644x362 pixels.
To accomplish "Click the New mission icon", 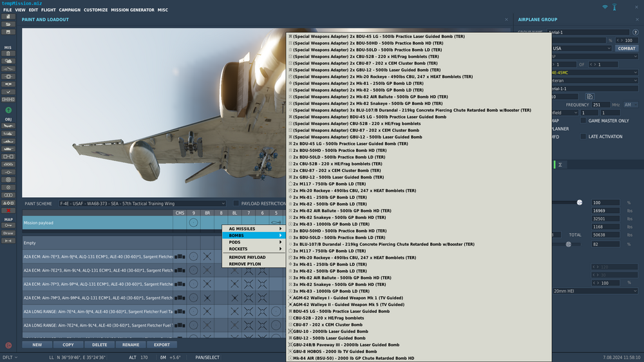I will tap(8, 17).
